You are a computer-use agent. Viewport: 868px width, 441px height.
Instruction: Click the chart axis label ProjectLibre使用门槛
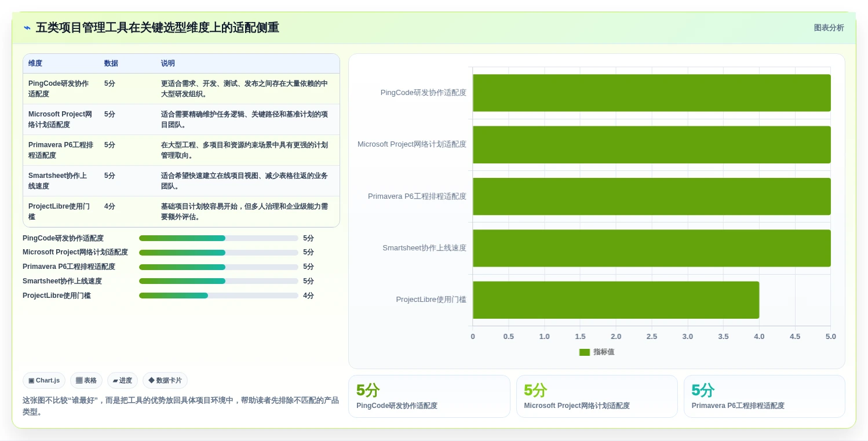pyautogui.click(x=431, y=300)
